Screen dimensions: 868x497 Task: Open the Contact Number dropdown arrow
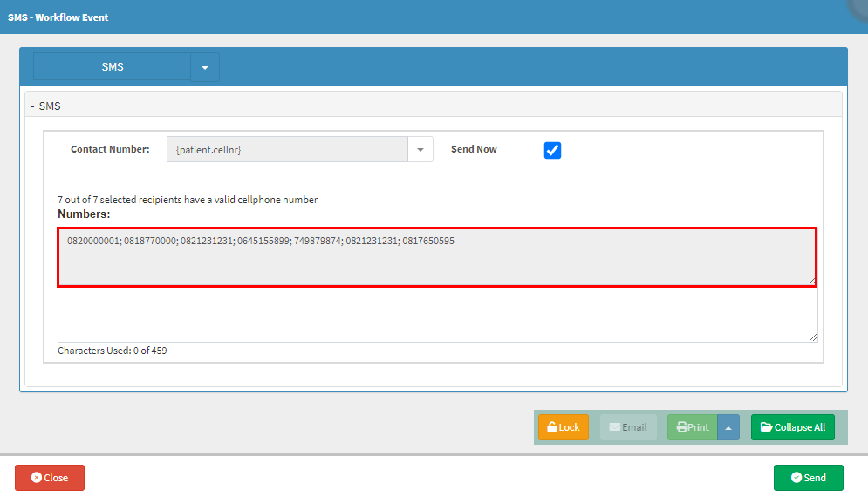420,149
